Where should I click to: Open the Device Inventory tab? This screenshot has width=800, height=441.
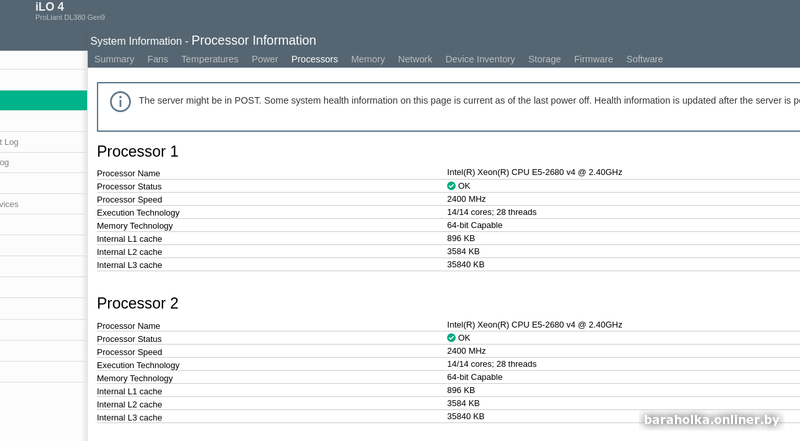coord(480,59)
